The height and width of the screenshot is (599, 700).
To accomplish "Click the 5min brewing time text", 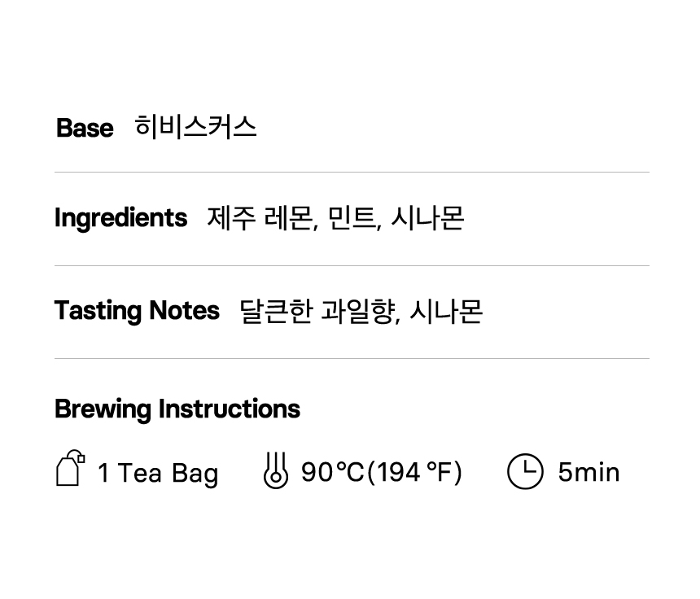I will (588, 472).
